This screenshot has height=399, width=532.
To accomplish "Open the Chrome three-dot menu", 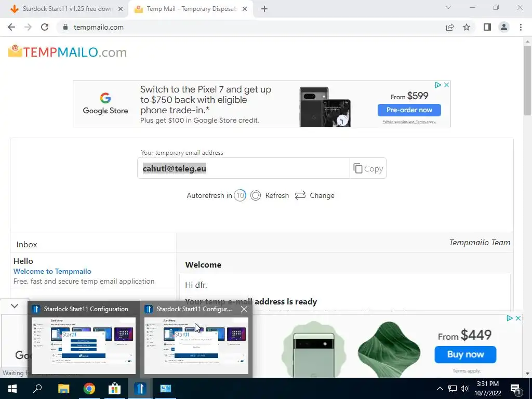I will coord(521,27).
